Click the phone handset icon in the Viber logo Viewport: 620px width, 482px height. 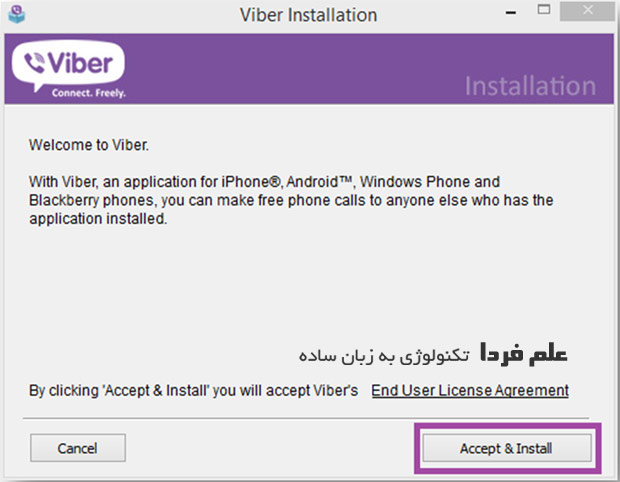point(34,63)
